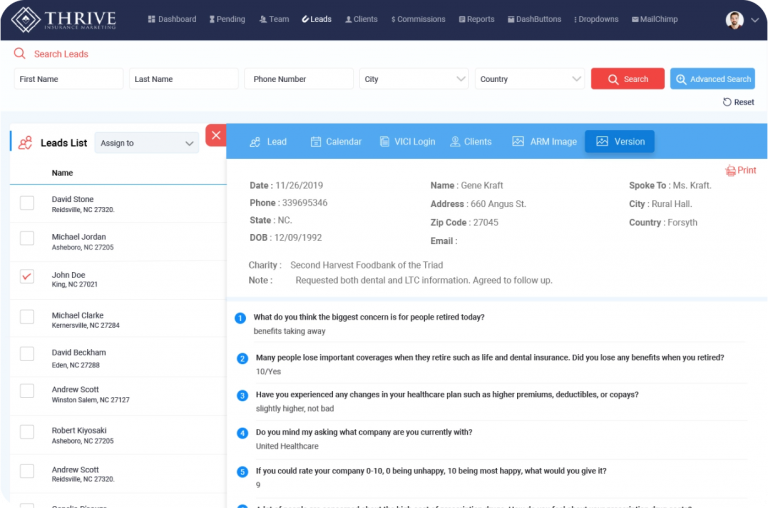Open the Country dropdown
Screen dimensions: 768x508
[x=529, y=79]
